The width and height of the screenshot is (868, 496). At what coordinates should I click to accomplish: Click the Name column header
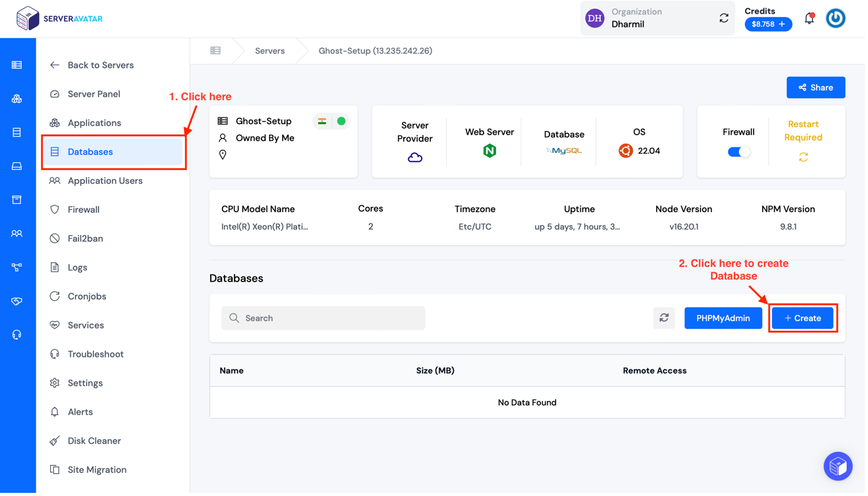pos(233,372)
